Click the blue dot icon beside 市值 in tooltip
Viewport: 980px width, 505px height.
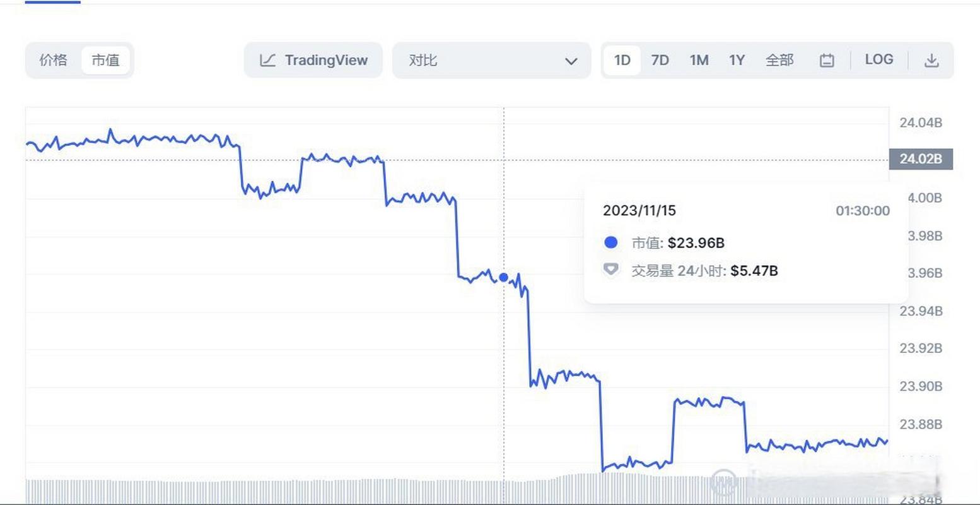tap(611, 242)
